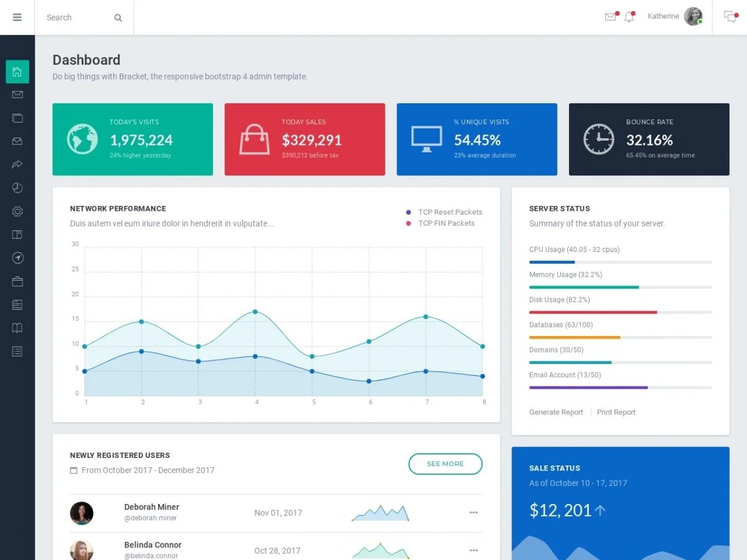Toggle the hamburger menu at top left

17,17
